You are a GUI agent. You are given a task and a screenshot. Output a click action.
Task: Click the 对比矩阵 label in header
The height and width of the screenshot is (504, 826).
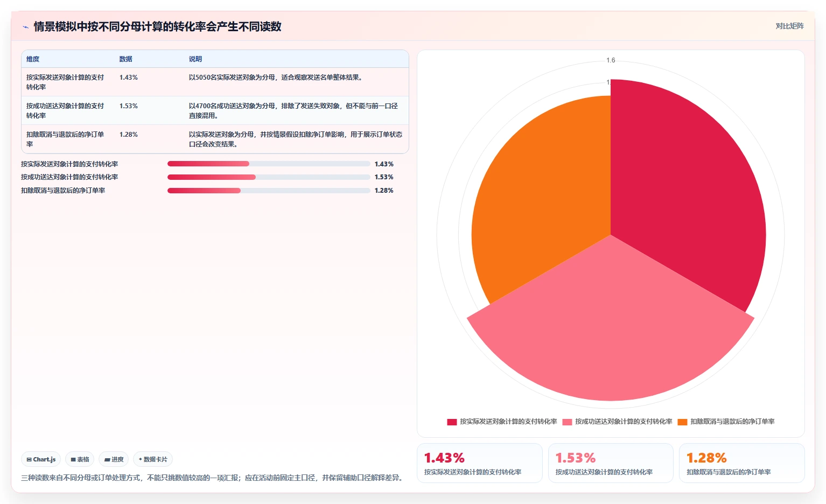coord(789,26)
